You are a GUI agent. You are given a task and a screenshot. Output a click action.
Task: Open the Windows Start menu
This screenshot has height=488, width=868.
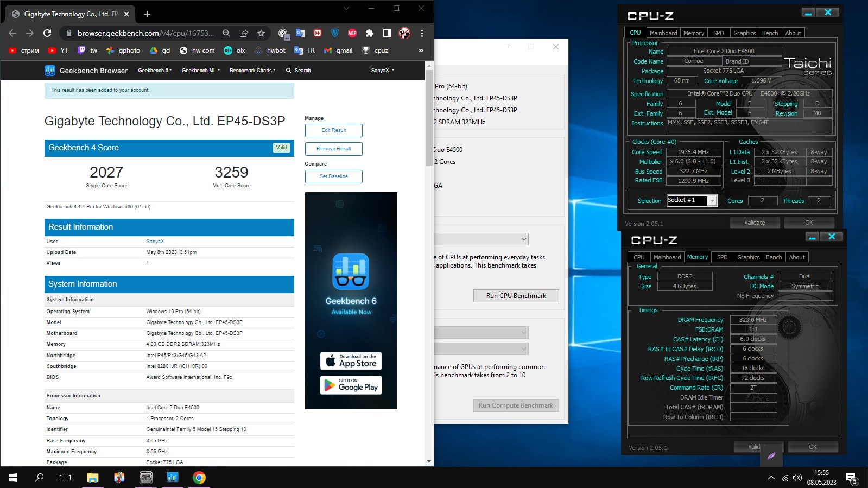13,478
